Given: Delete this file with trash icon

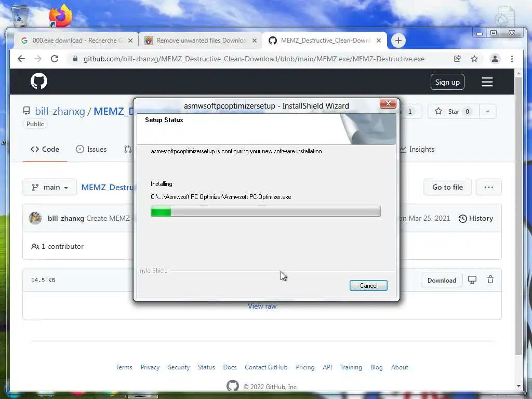Looking at the screenshot, I should 490,280.
